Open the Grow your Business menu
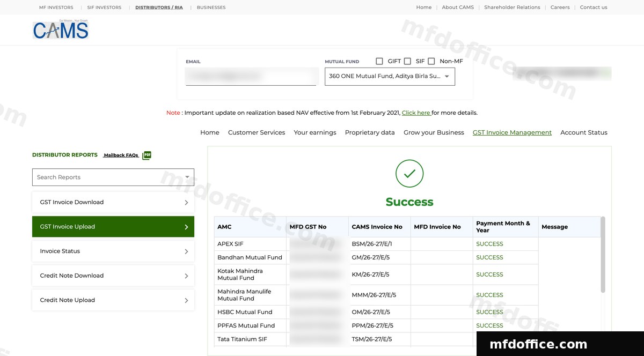Viewport: 644px width, 356px height. pyautogui.click(x=434, y=132)
